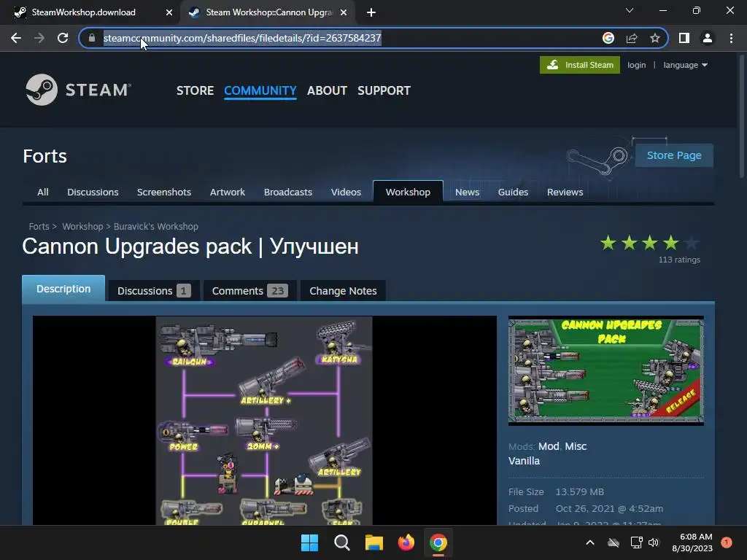Image resolution: width=747 pixels, height=560 pixels.
Task: Click the volume speaker tray icon
Action: pos(654,542)
